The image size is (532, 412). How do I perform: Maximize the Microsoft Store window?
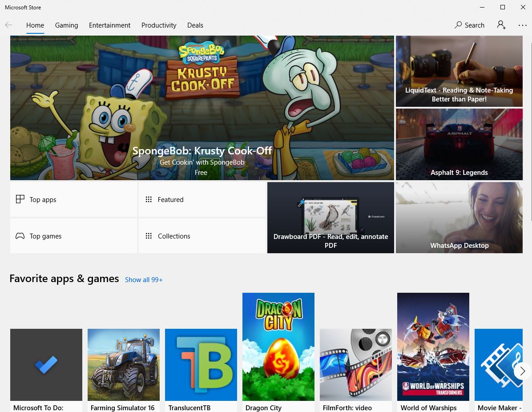pos(503,7)
